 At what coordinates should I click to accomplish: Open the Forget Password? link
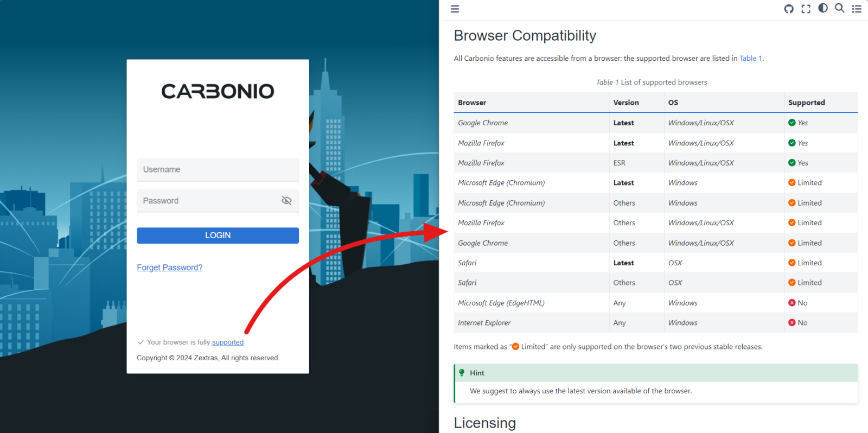point(169,268)
